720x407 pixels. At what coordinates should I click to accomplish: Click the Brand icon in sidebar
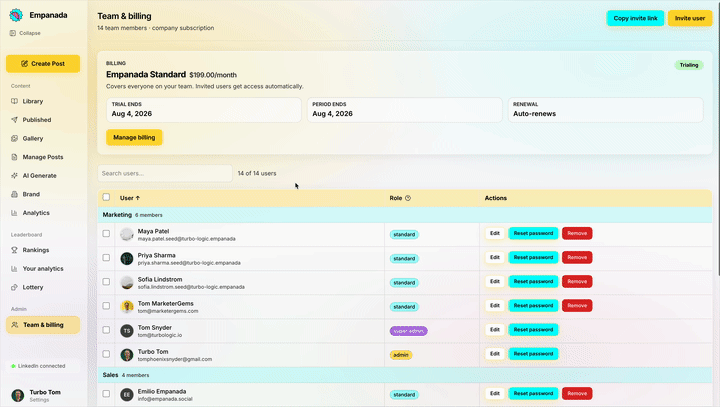click(x=14, y=194)
